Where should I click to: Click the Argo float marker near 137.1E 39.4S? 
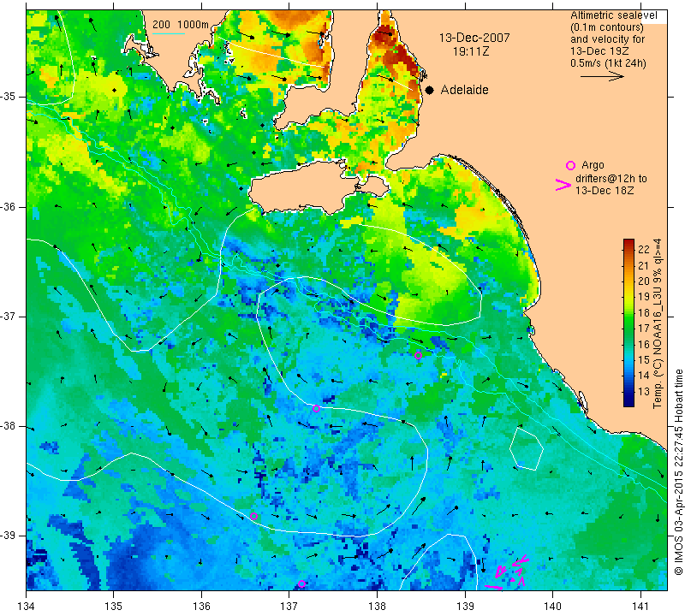click(x=301, y=583)
